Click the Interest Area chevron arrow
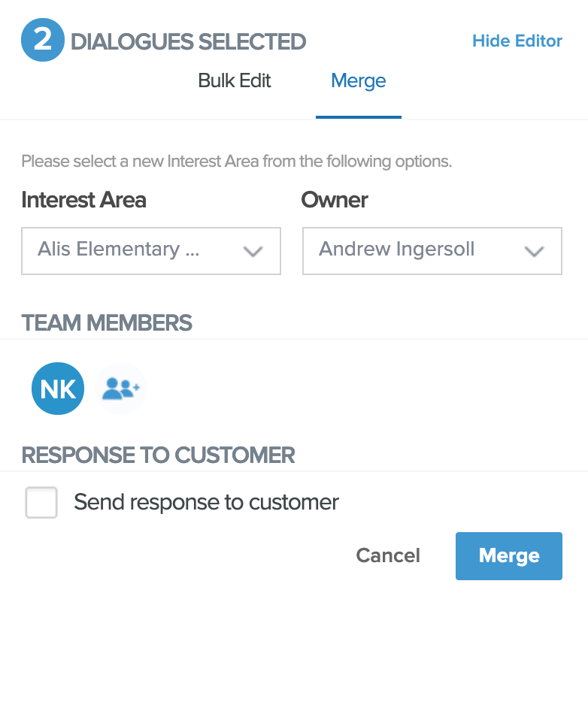 (x=253, y=251)
